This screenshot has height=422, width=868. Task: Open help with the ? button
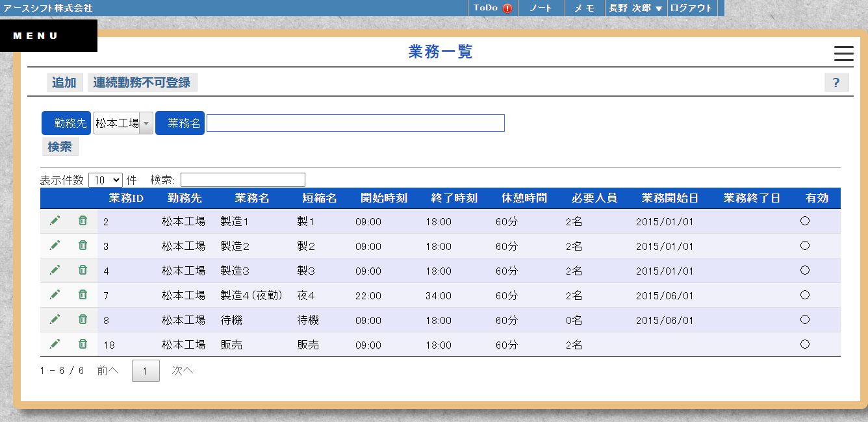(x=836, y=82)
